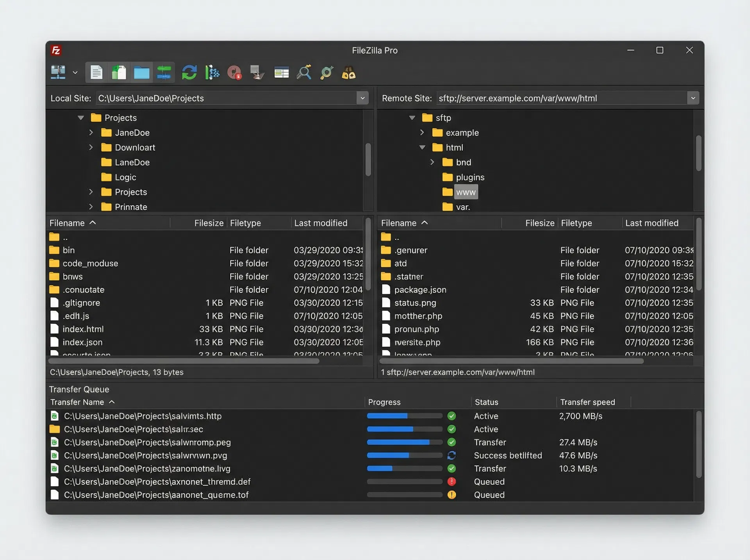
Task: Collapse the top Projects tree folder
Action: coord(81,118)
